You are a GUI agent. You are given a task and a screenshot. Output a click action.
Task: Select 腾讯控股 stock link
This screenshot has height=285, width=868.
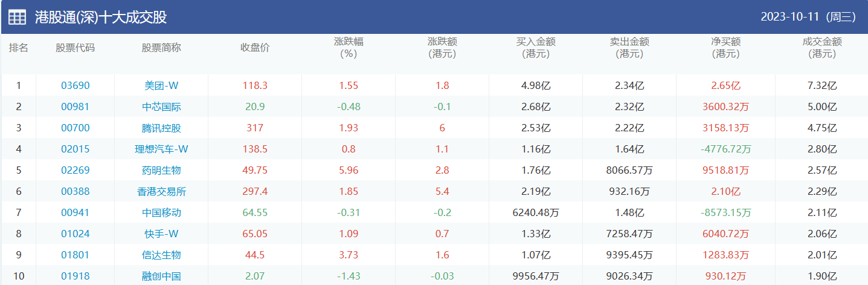(161, 128)
